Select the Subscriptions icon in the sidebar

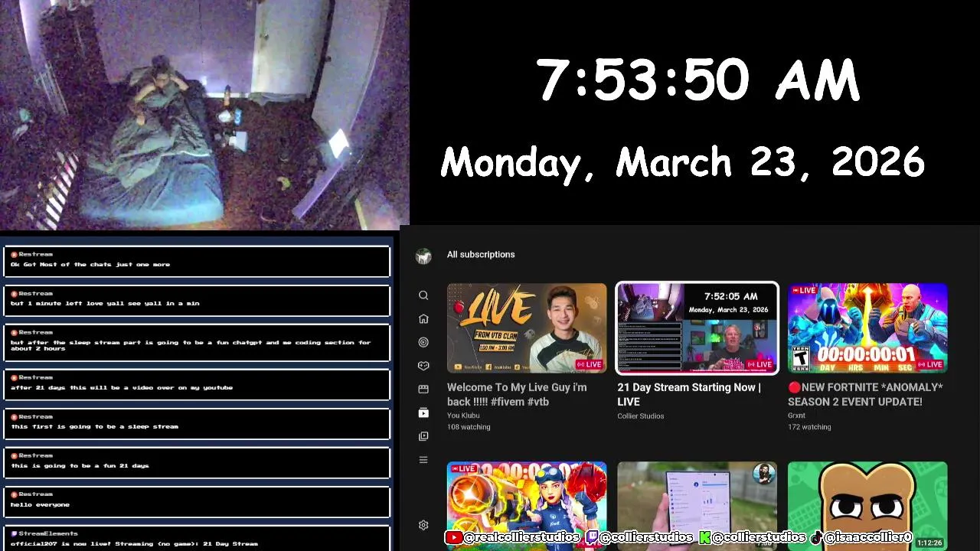point(423,412)
